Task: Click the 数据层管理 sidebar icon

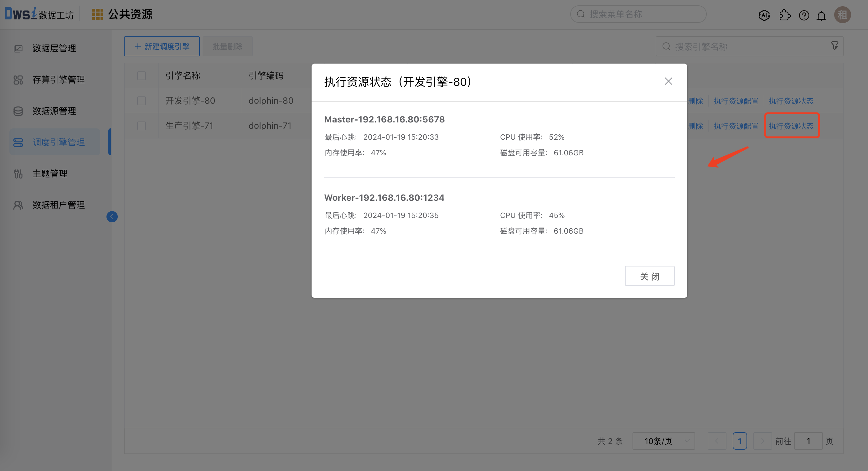Action: (18, 48)
